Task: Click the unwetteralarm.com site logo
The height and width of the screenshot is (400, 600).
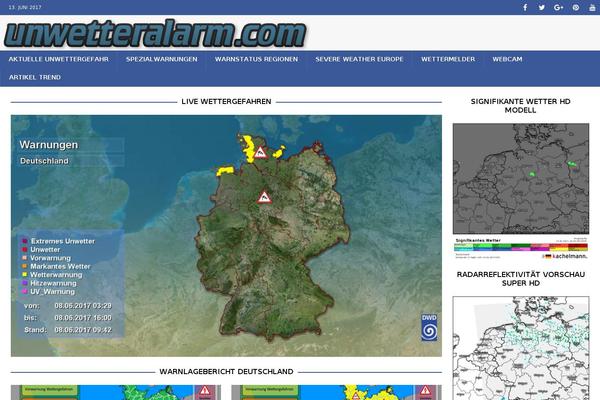Action: pyautogui.click(x=155, y=34)
